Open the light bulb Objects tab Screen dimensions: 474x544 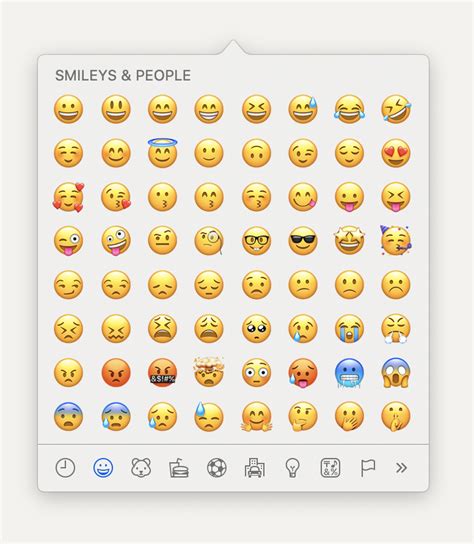coord(292,468)
